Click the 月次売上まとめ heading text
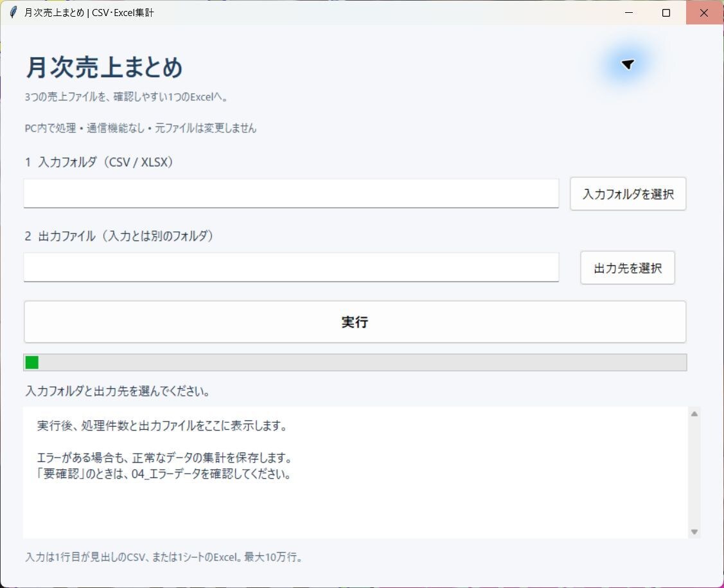 coord(104,67)
